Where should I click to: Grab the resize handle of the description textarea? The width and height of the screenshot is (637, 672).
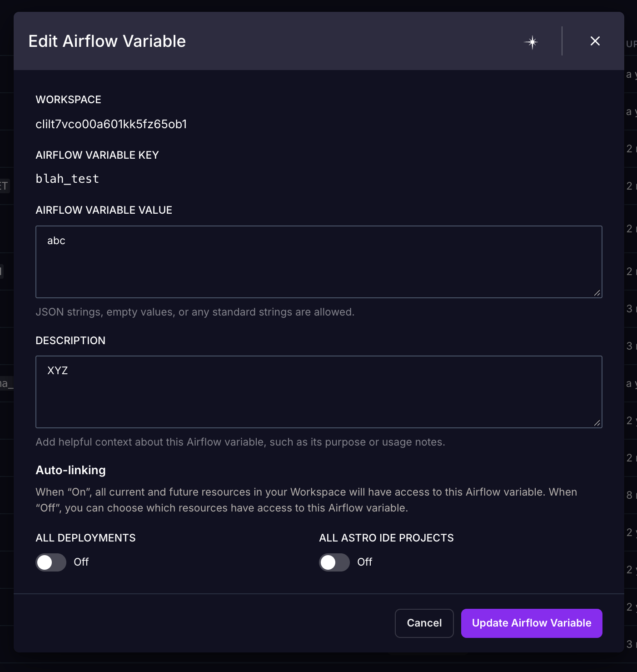point(597,423)
